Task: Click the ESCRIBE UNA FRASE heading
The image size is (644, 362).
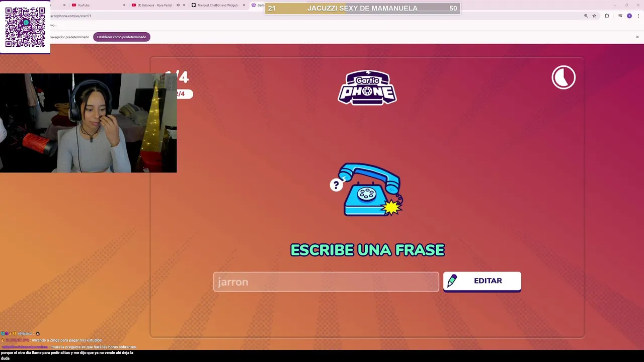Action: point(367,250)
